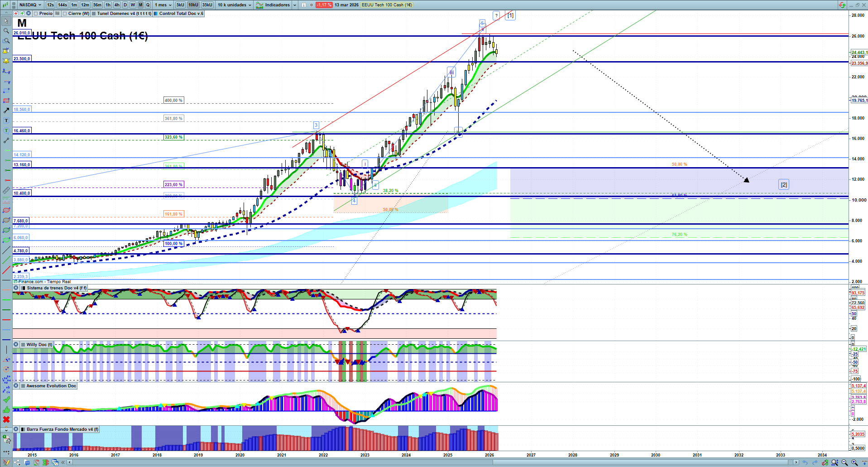The image size is (868, 467).
Task: Select the text 'T' annotation tool
Action: coord(6,120)
